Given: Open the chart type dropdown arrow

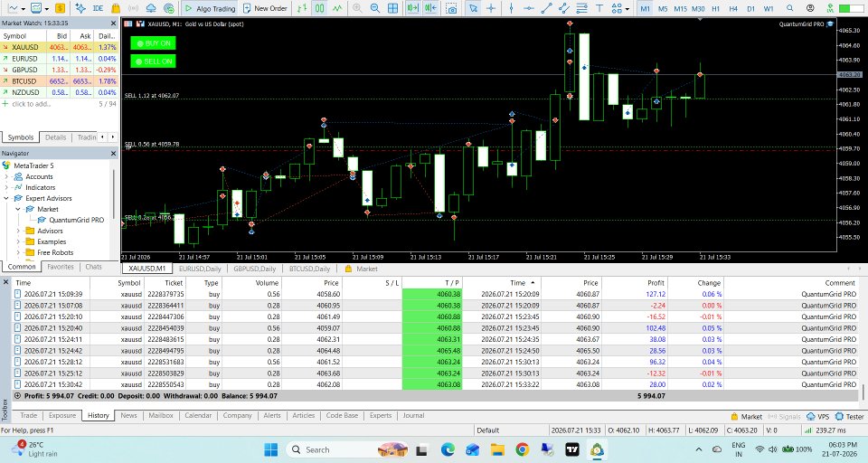Looking at the screenshot, I should 23,9.
